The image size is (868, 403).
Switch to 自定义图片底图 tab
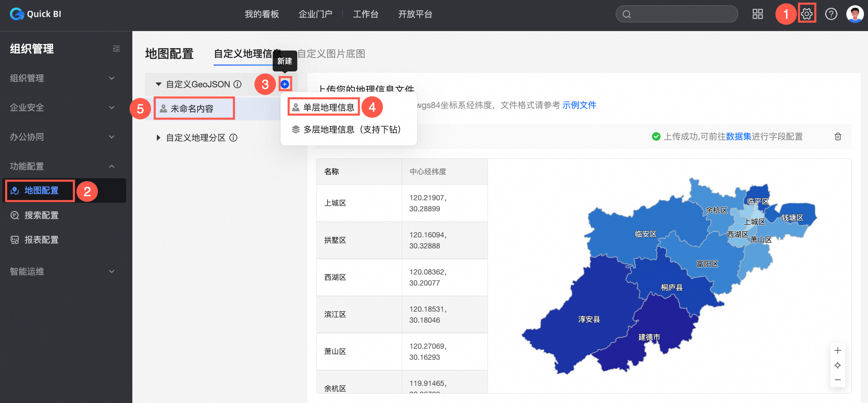pos(331,54)
